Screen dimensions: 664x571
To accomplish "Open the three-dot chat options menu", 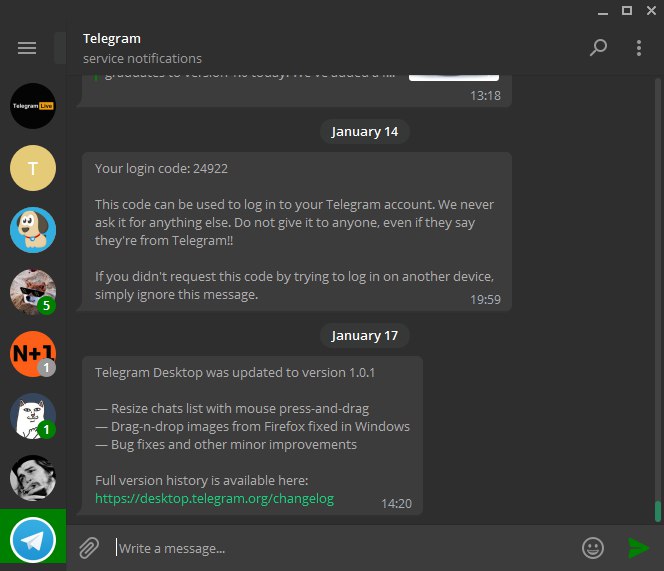I will pos(639,48).
